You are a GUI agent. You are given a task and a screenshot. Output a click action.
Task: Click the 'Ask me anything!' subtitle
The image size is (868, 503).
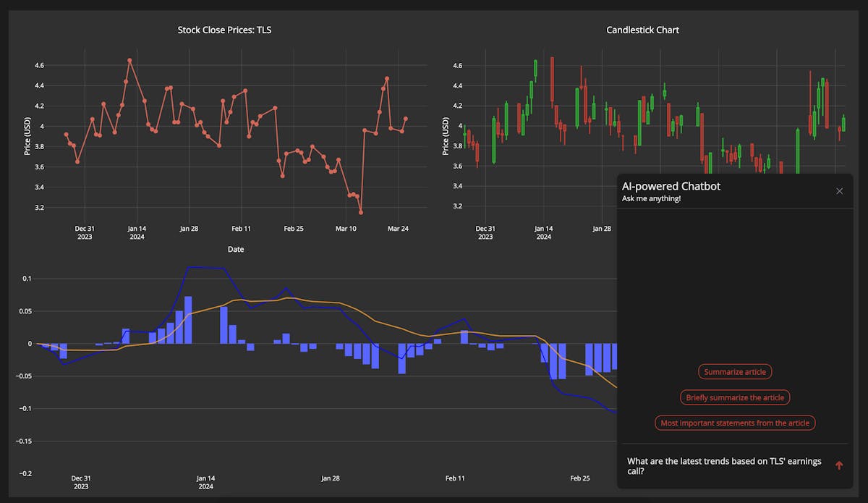coord(651,198)
